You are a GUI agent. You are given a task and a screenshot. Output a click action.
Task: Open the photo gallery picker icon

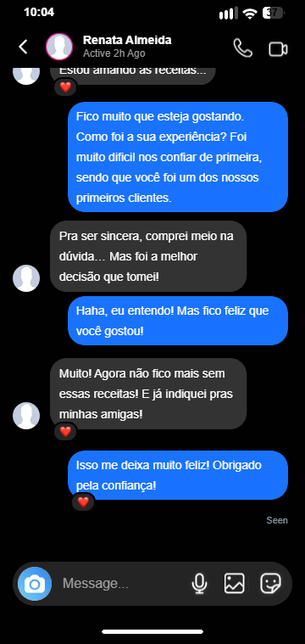[x=235, y=584]
